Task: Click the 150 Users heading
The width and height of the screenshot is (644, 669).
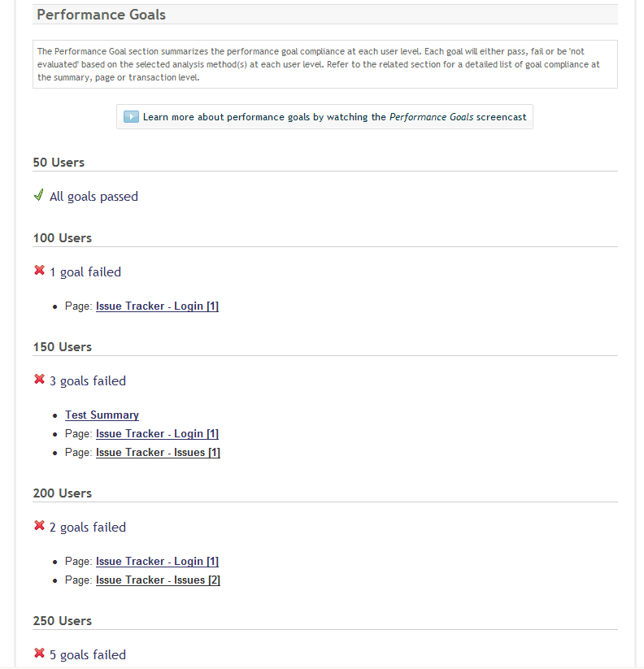Action: (x=62, y=347)
